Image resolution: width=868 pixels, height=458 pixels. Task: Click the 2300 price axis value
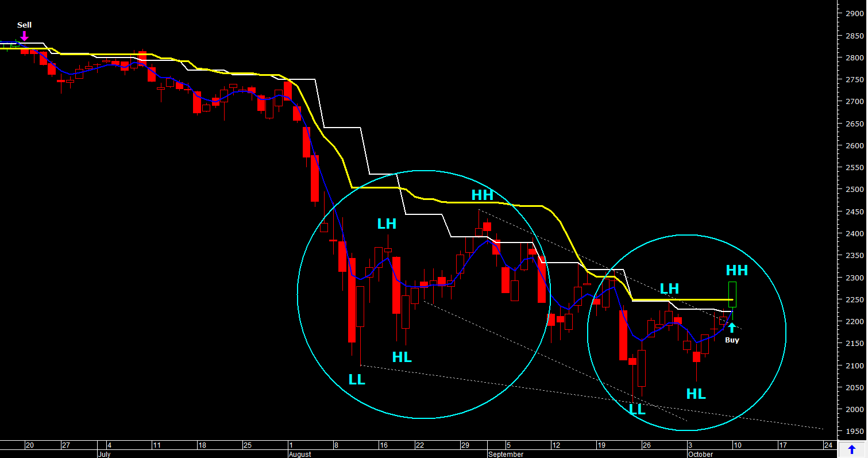(x=854, y=278)
